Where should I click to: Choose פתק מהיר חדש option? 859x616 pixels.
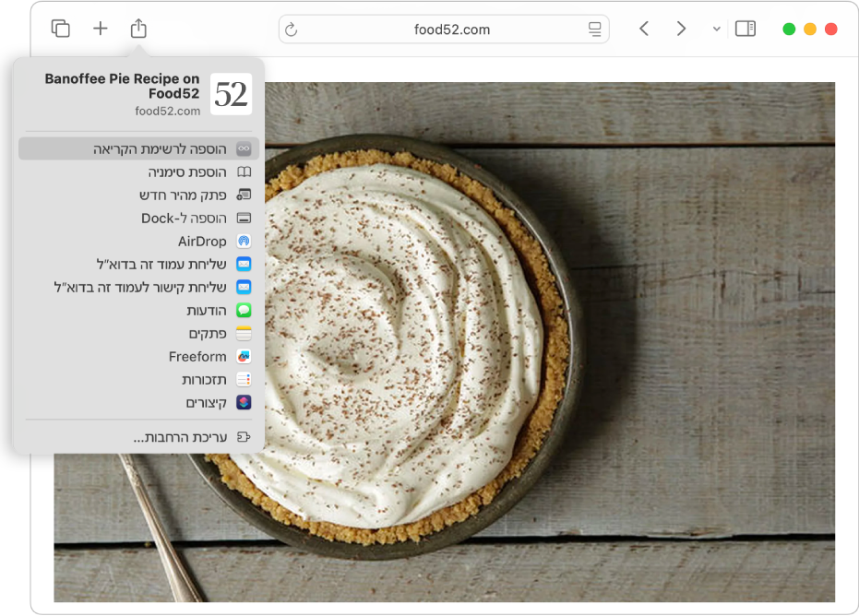click(x=138, y=195)
